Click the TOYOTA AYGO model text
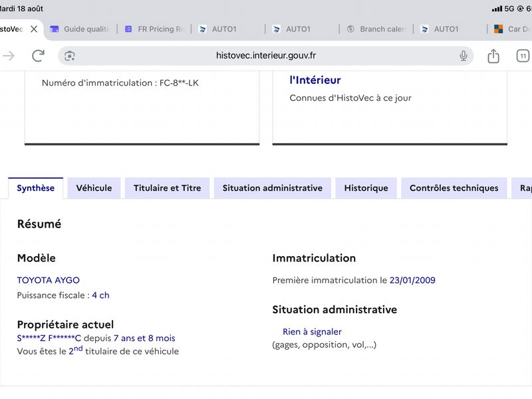This screenshot has height=399, width=532. coord(48,280)
